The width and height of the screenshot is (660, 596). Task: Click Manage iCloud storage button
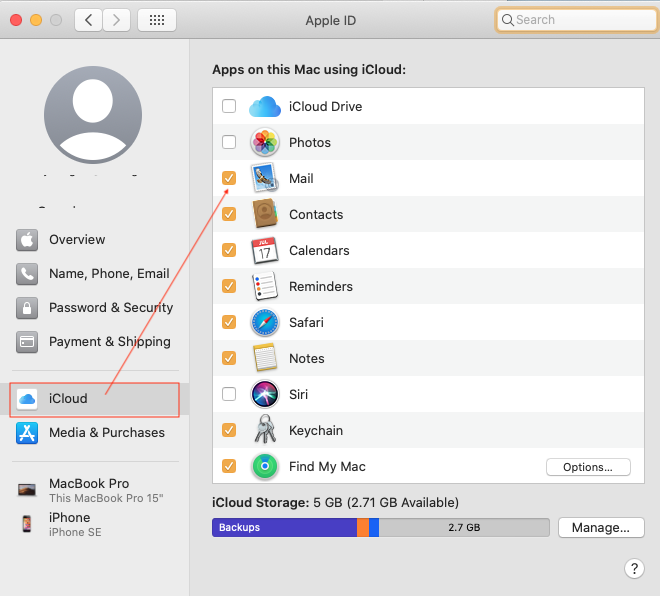tap(601, 527)
